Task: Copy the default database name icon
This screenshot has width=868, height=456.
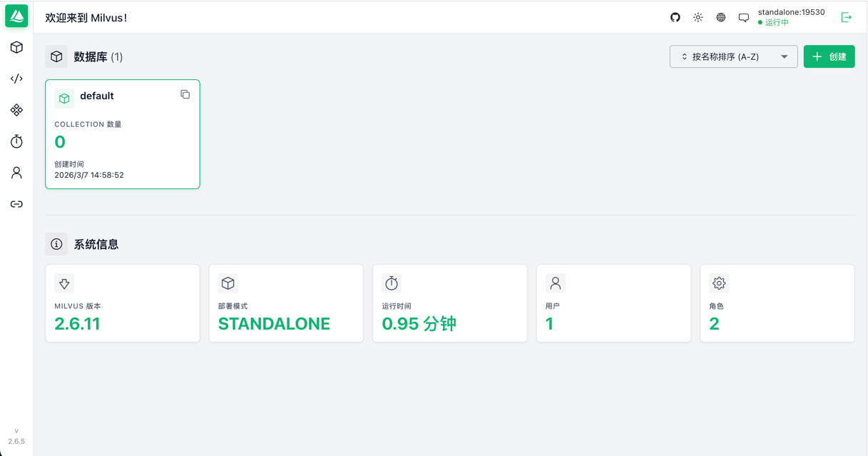Action: [x=185, y=94]
